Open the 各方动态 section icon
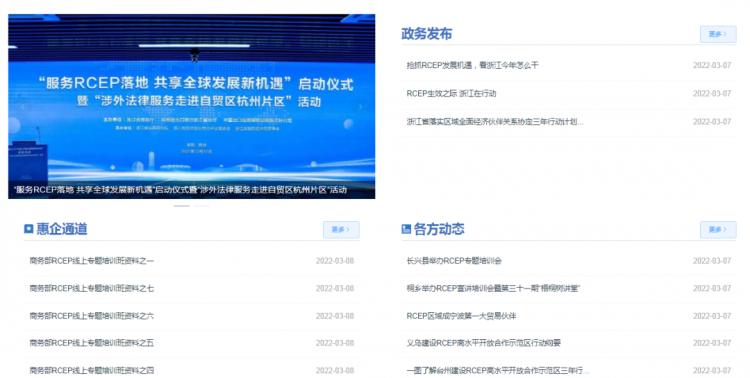 coord(406,229)
